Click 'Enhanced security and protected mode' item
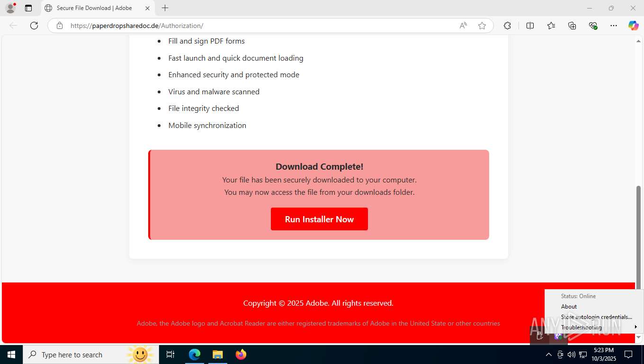This screenshot has width=644, height=364. tap(234, 74)
